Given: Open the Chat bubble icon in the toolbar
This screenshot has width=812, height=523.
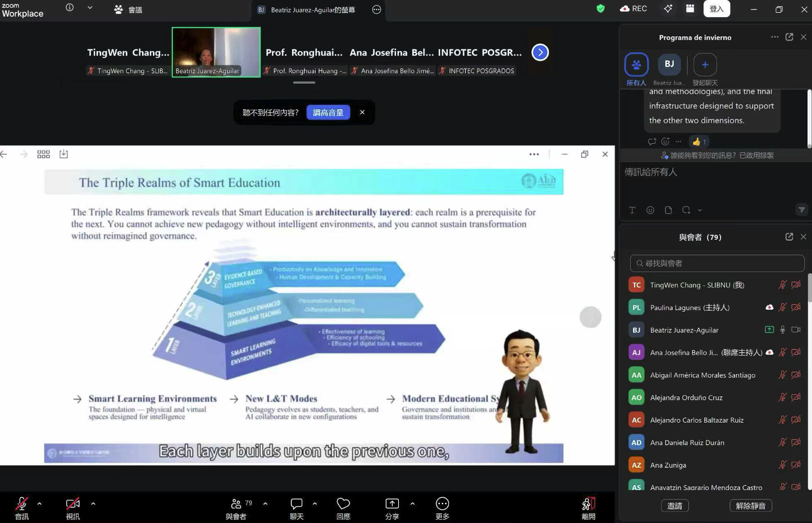Looking at the screenshot, I should [x=296, y=504].
